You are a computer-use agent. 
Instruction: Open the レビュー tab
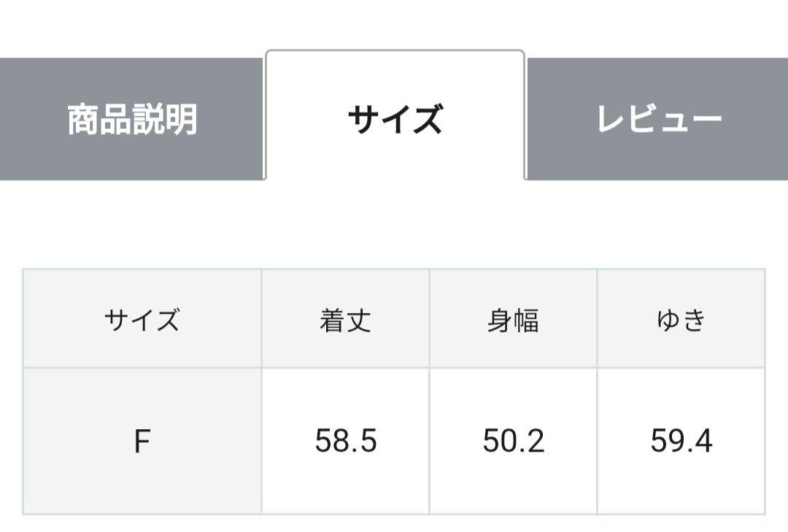[658, 119]
